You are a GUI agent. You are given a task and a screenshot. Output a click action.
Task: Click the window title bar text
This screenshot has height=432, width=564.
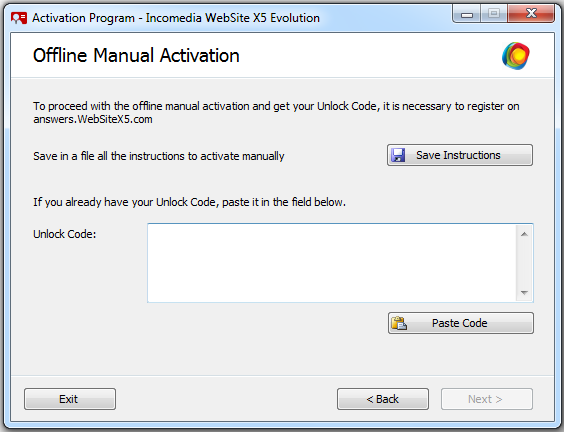click(176, 18)
